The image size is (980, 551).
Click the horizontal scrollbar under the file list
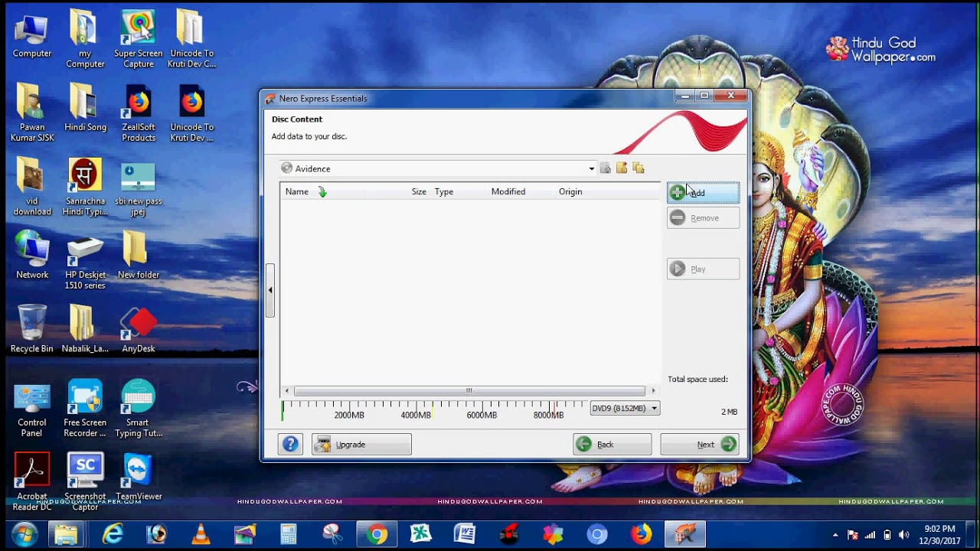pyautogui.click(x=468, y=390)
